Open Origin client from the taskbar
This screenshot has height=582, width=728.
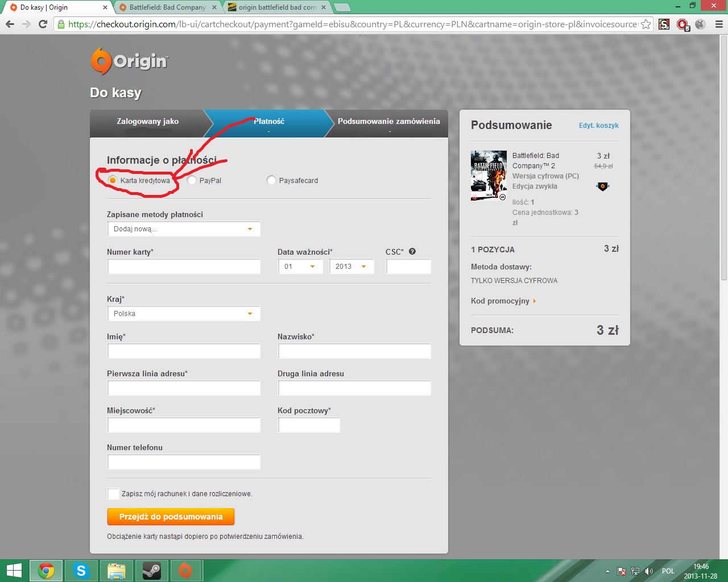click(x=185, y=571)
